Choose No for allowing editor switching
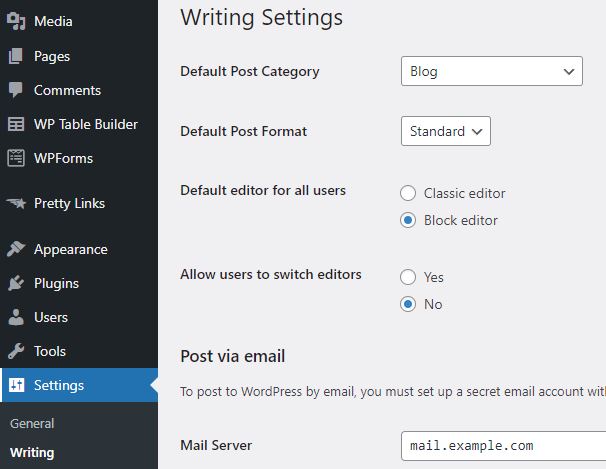This screenshot has width=606, height=469. pyautogui.click(x=408, y=304)
